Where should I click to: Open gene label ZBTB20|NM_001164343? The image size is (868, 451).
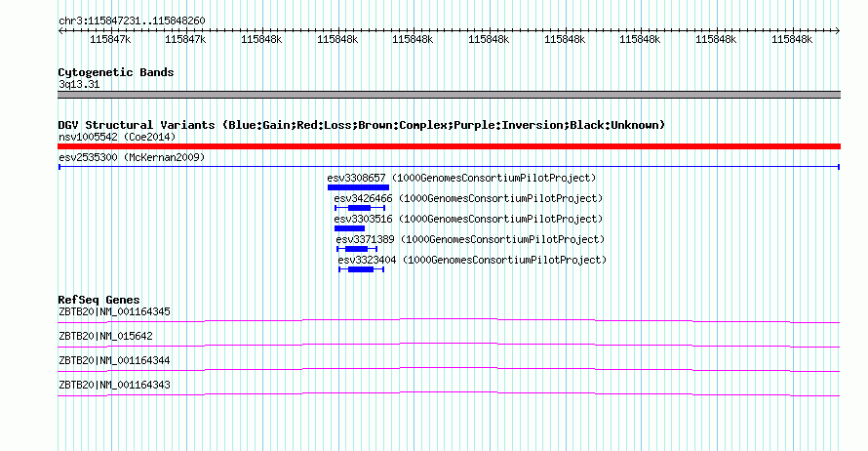click(114, 385)
